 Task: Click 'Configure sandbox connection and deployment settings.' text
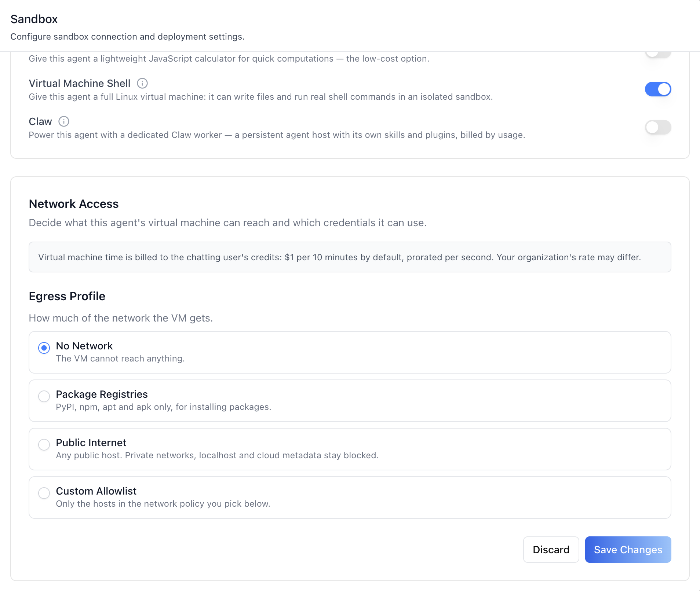click(x=127, y=37)
